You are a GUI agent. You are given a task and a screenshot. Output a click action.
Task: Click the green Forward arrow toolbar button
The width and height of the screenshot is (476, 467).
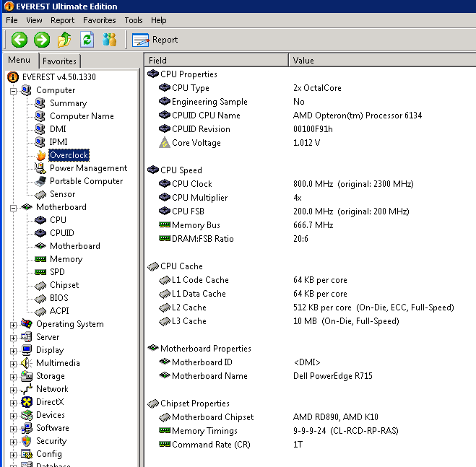pos(42,40)
